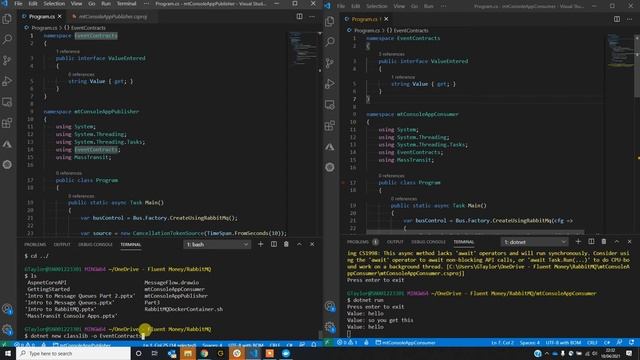
Task: Split the dotnet terminal
Action: pyautogui.click(x=591, y=242)
